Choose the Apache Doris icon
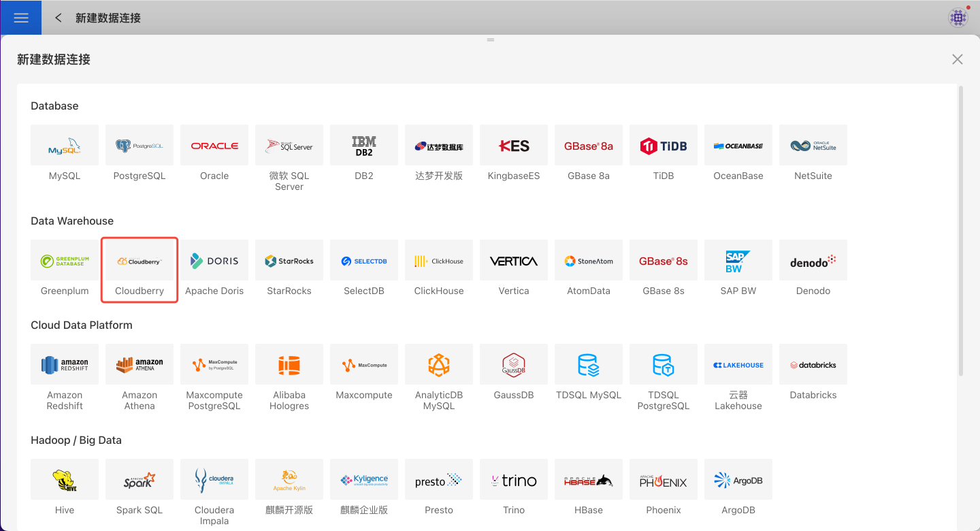 click(214, 261)
